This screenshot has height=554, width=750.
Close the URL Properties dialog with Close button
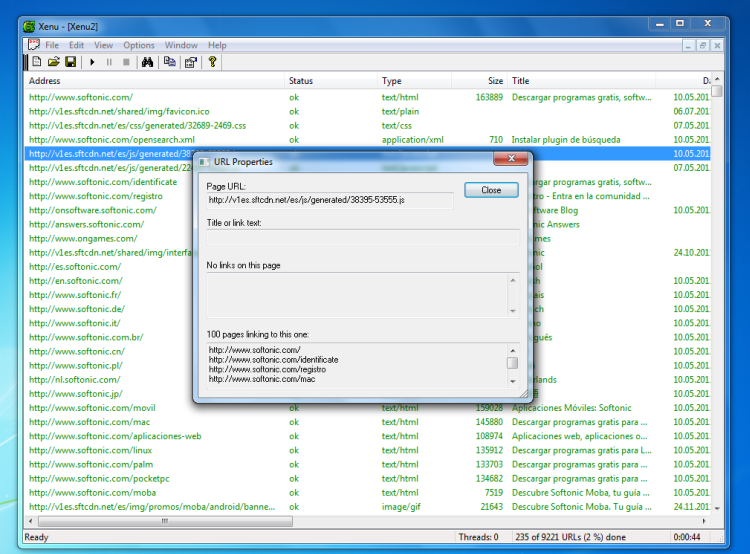click(x=491, y=190)
